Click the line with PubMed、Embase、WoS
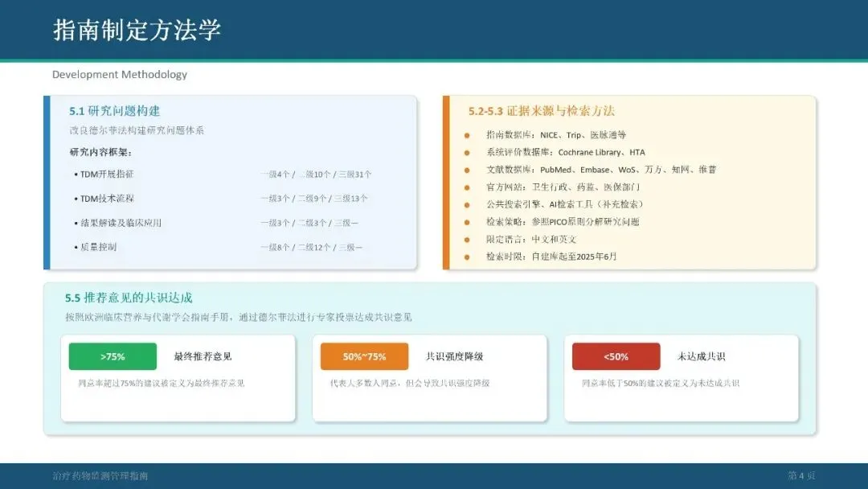The height and width of the screenshot is (489, 868). [601, 170]
